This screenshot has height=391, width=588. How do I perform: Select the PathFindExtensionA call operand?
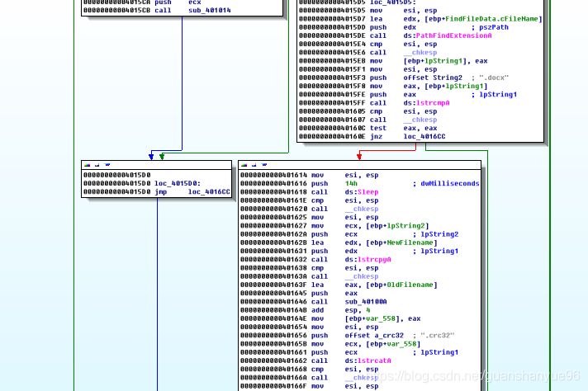[448, 35]
